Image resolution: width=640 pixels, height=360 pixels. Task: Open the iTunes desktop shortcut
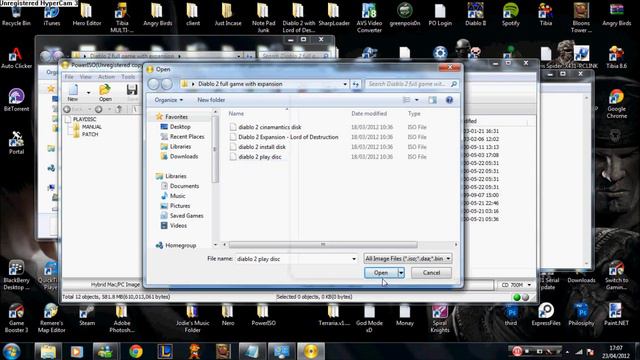(51, 15)
